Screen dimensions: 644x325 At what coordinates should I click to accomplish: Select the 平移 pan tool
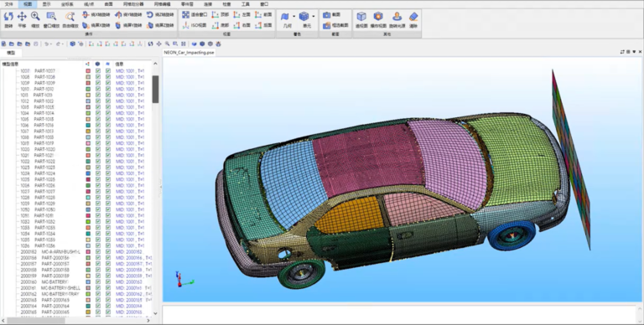[x=22, y=20]
